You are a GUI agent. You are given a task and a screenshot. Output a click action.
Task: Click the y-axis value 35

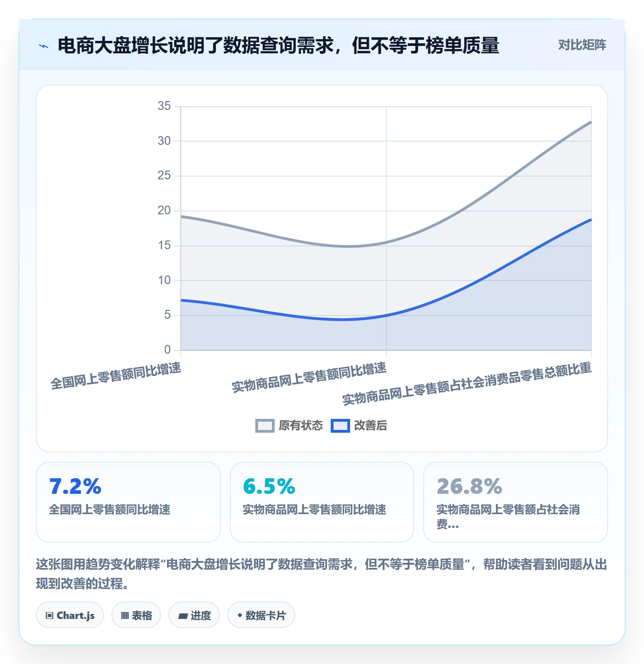click(x=164, y=106)
